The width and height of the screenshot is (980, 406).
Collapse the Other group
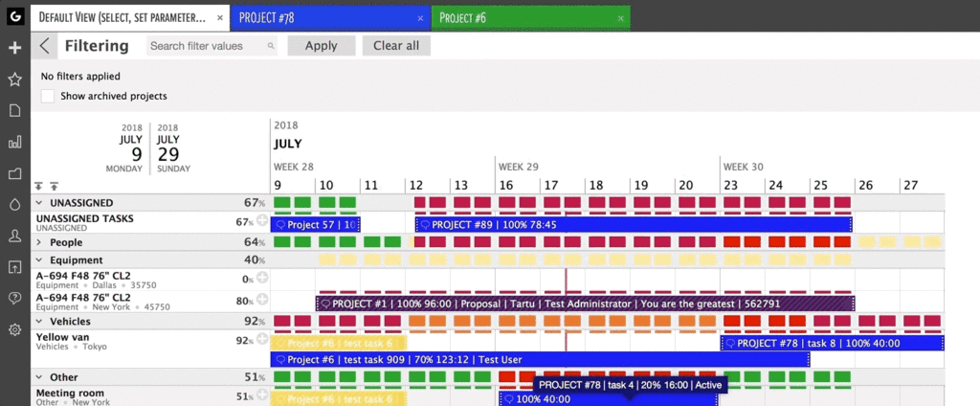click(x=38, y=377)
